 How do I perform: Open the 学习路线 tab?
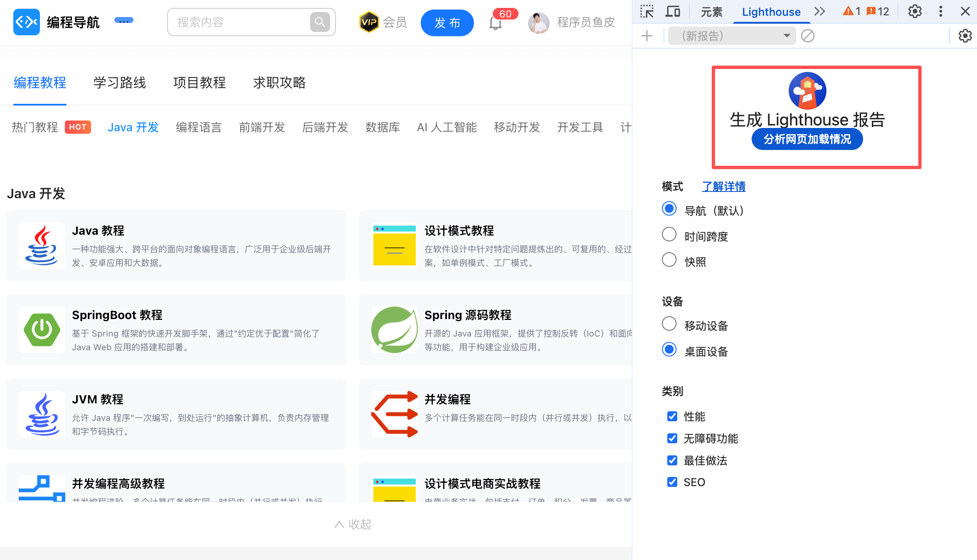point(120,83)
